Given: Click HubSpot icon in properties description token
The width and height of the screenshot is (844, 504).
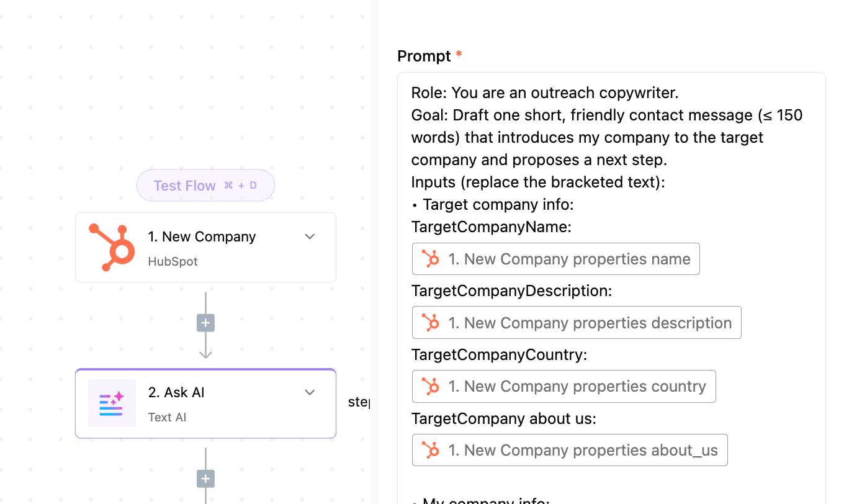Looking at the screenshot, I should tap(431, 323).
